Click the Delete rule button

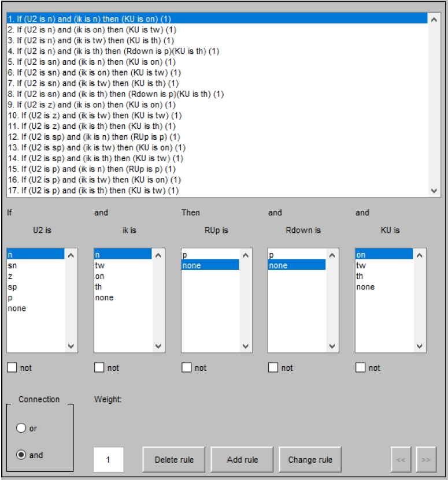tap(174, 460)
